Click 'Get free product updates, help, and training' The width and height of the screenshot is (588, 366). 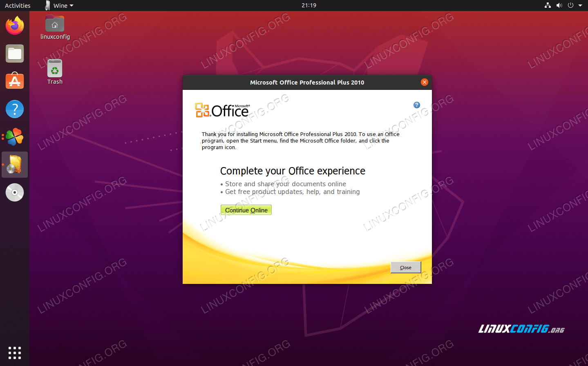(x=292, y=192)
